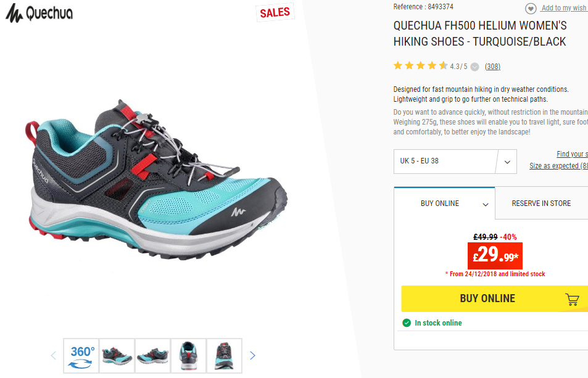
Task: Show previous thumbnails with left arrow
Action: [53, 356]
